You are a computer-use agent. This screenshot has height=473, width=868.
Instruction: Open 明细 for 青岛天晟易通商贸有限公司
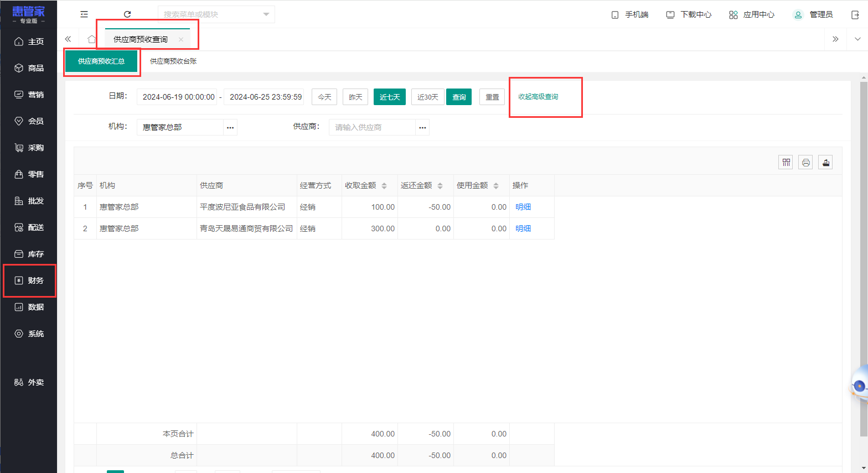point(523,228)
